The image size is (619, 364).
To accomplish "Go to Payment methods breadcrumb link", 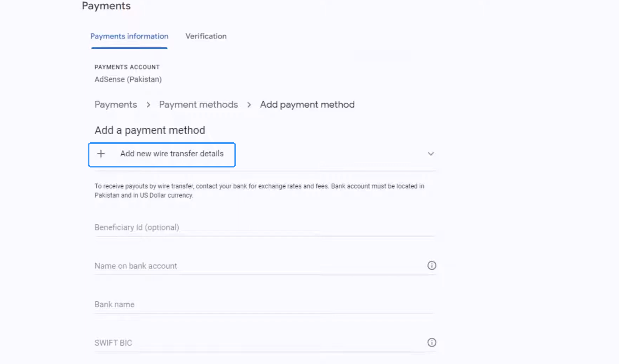I will tap(198, 105).
